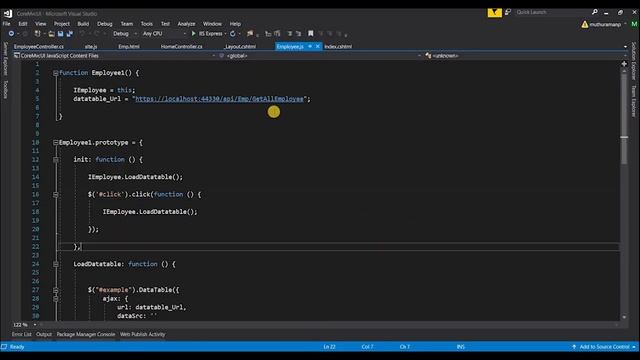Switch to the EmployeeController.cs tab
The image size is (640, 360).
tap(39, 47)
